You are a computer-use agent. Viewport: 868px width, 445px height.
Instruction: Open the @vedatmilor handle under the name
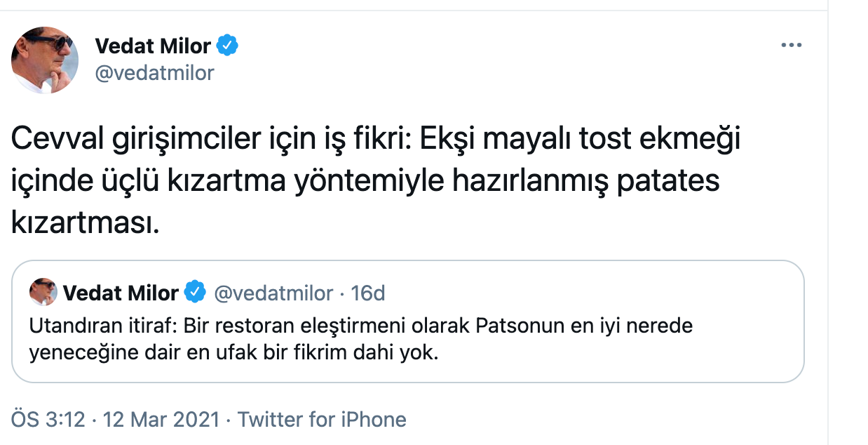point(154,73)
